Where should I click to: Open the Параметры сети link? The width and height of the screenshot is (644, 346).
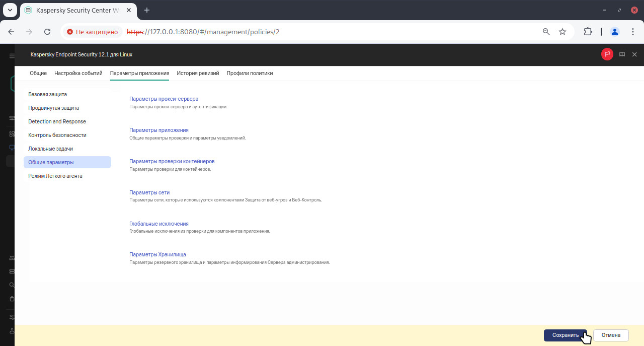click(x=149, y=192)
